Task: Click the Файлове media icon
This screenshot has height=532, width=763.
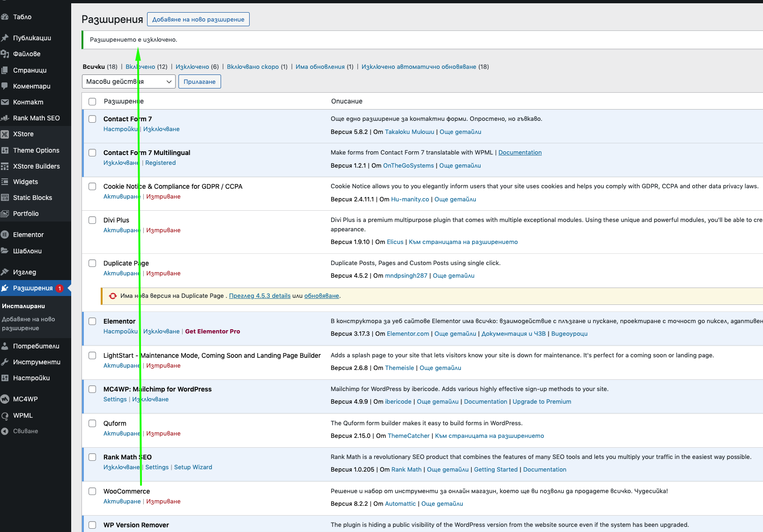Action: pyautogui.click(x=5, y=54)
